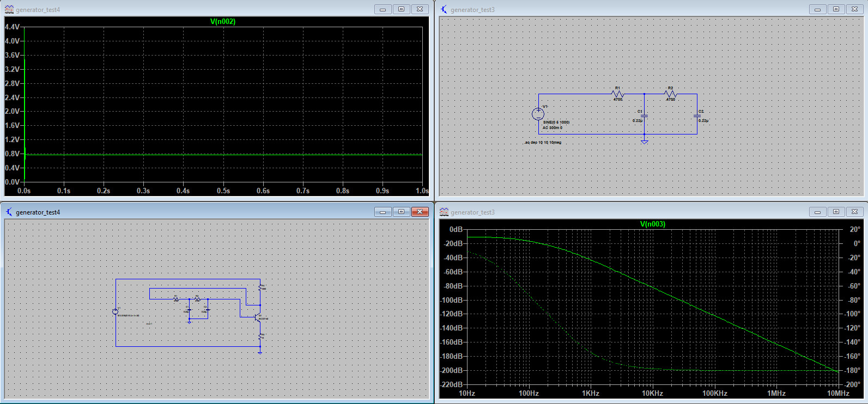Close the generator_test3 schematic window
This screenshot has width=868, height=404.
855,9
